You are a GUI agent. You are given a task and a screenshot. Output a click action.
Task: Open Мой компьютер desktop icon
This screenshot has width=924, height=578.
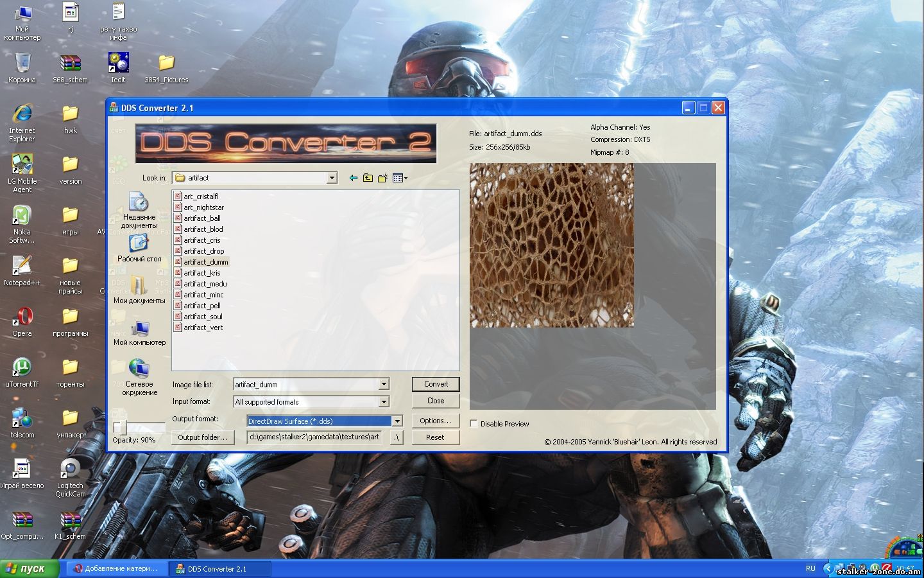tap(22, 22)
